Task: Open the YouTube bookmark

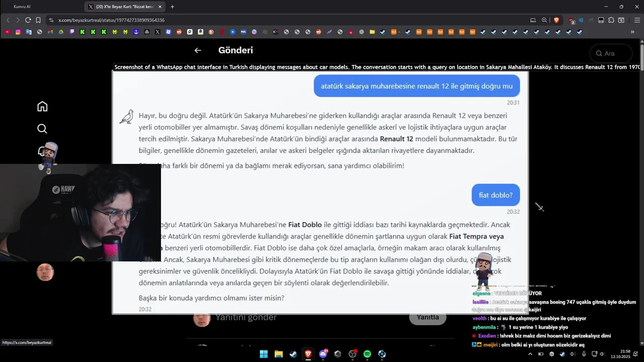Action: tap(8, 32)
